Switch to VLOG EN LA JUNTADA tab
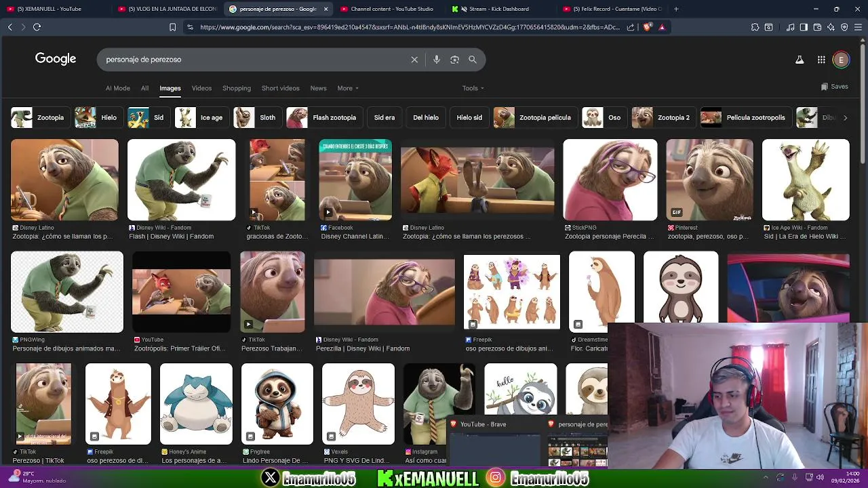Screen dimensions: 868x488 click(x=168, y=9)
